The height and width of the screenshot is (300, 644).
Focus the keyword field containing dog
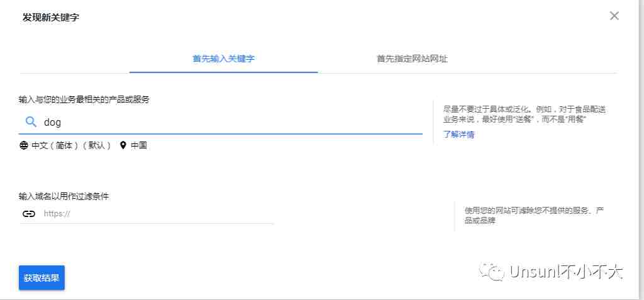[221, 122]
